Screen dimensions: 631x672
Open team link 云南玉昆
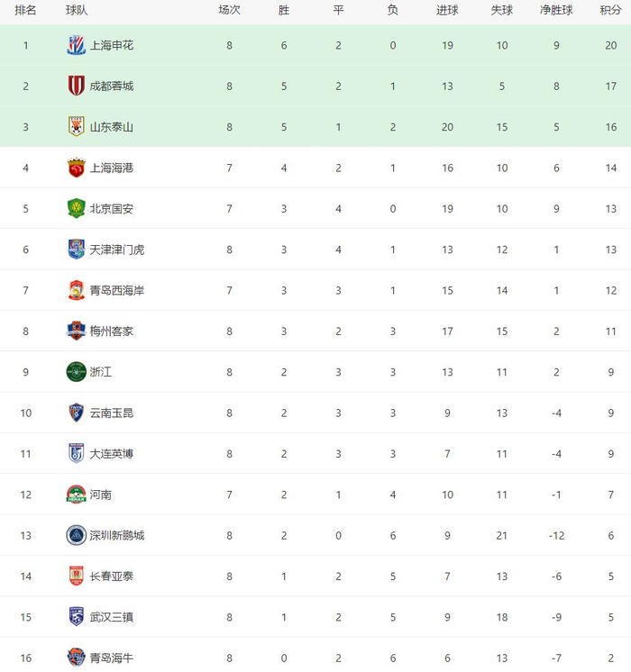[111, 413]
